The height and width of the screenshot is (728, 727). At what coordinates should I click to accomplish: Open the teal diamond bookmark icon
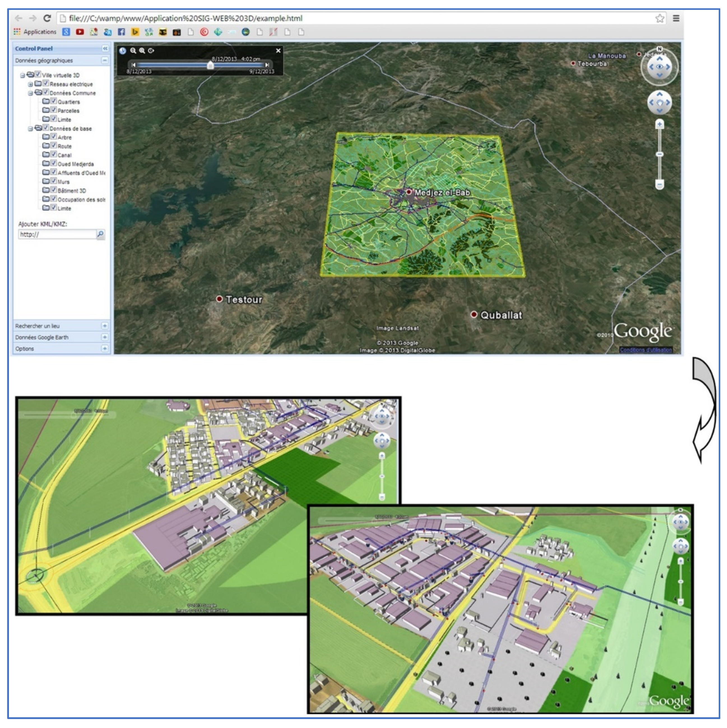218,32
